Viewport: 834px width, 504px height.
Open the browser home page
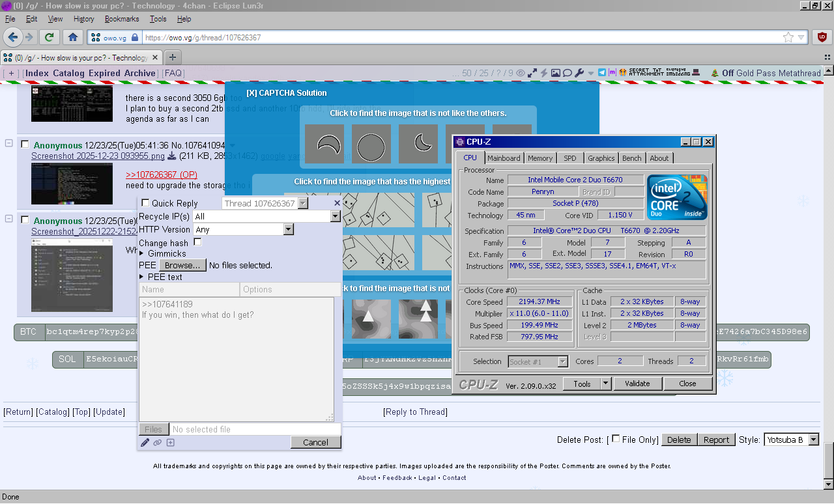point(73,37)
